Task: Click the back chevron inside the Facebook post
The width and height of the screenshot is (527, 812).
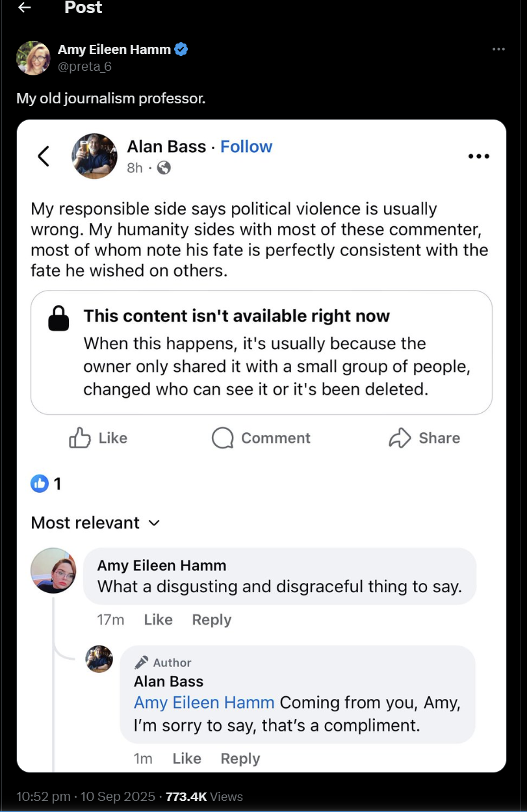Action: [x=44, y=156]
